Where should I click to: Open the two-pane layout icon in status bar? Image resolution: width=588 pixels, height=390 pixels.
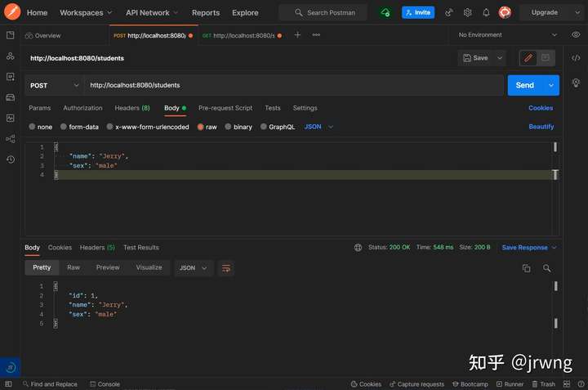click(567, 384)
